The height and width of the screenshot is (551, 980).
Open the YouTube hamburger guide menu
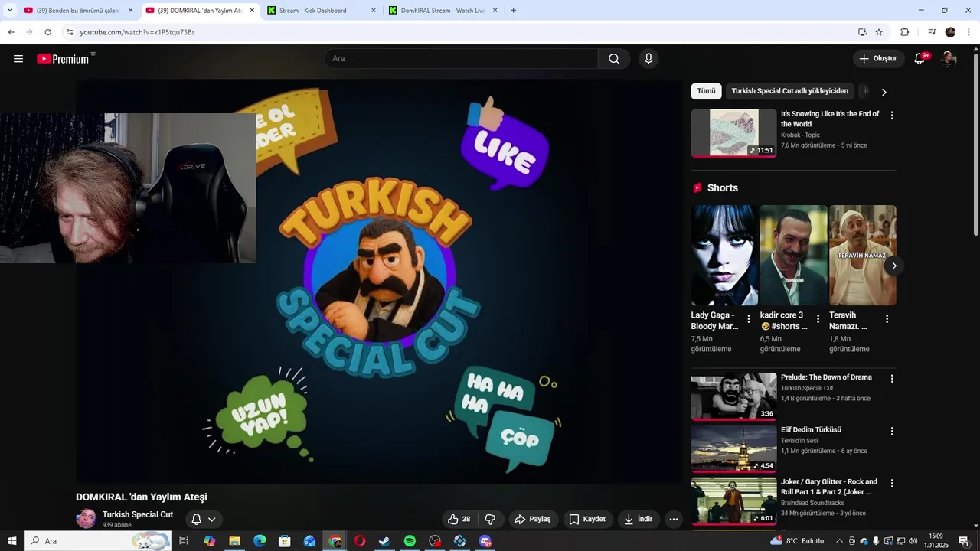click(18, 59)
